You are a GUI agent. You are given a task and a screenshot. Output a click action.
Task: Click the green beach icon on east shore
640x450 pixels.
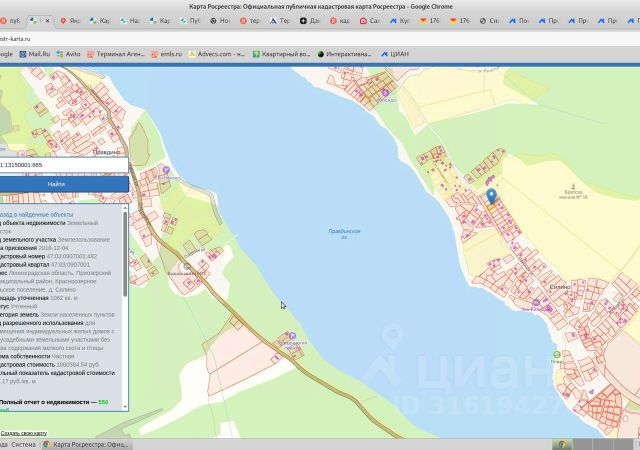[x=557, y=354]
